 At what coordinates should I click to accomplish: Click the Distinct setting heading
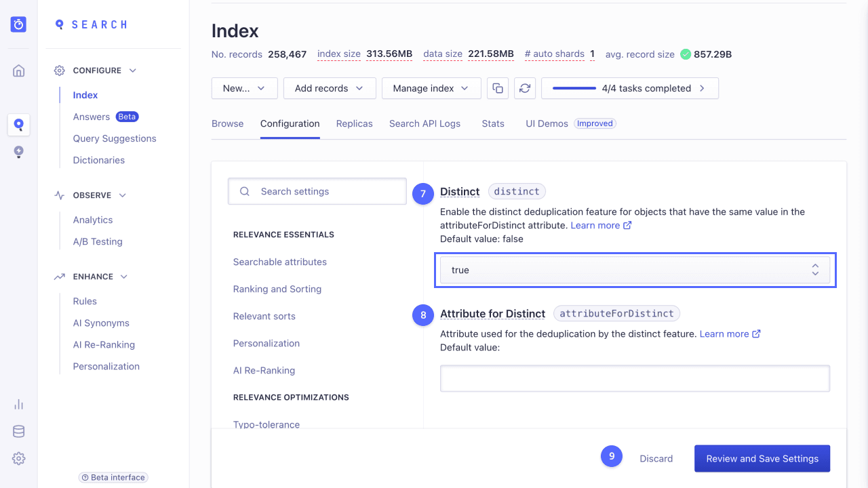[x=460, y=192]
